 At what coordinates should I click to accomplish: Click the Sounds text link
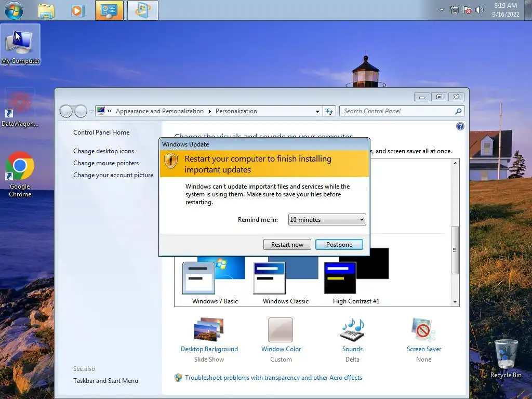click(353, 349)
